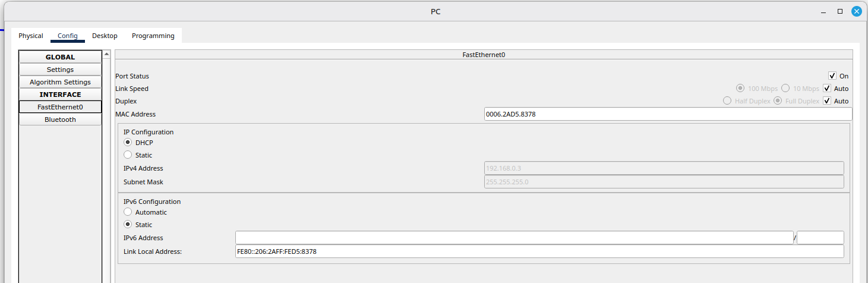Open Algorithm Settings panel
Screen dimensions: 868x283
(60, 82)
